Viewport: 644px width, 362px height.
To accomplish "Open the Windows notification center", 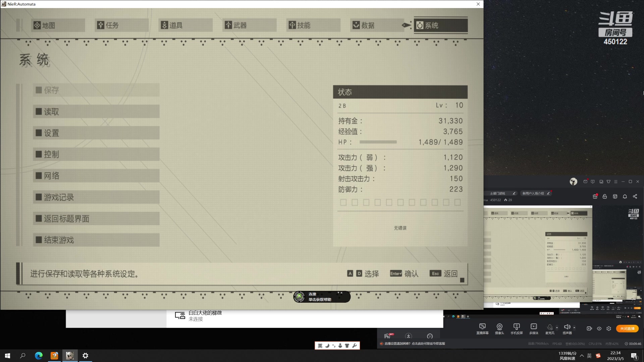I will pos(634,356).
